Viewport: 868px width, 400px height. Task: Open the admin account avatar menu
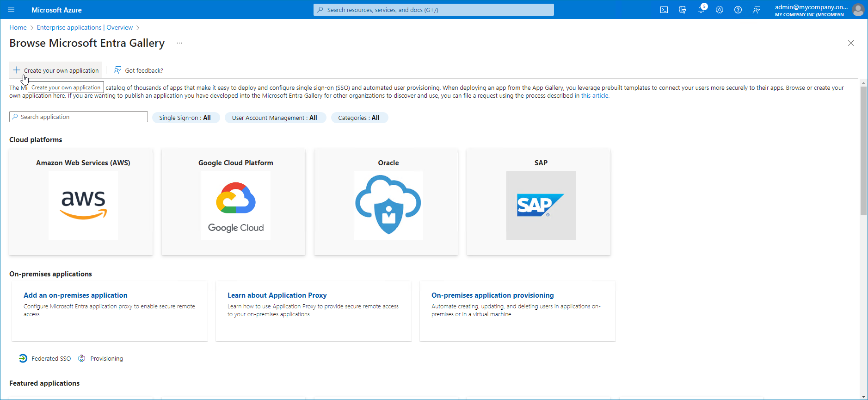(858, 10)
